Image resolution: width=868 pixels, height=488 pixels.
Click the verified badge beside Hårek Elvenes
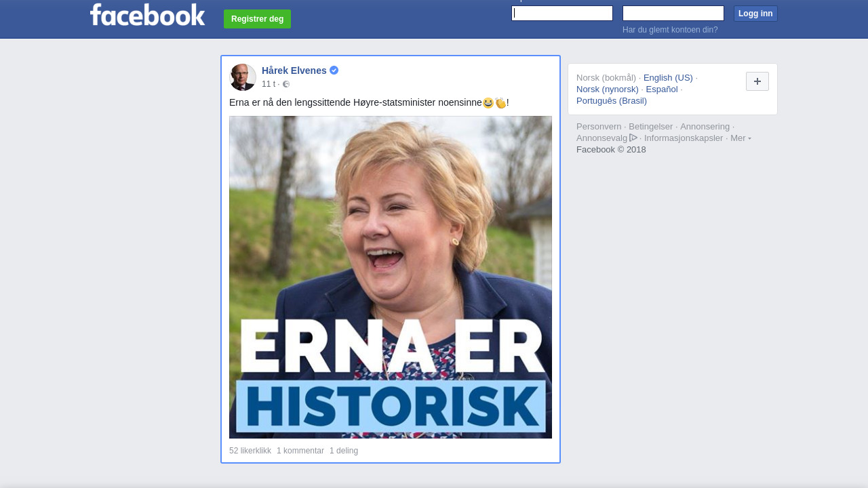334,70
